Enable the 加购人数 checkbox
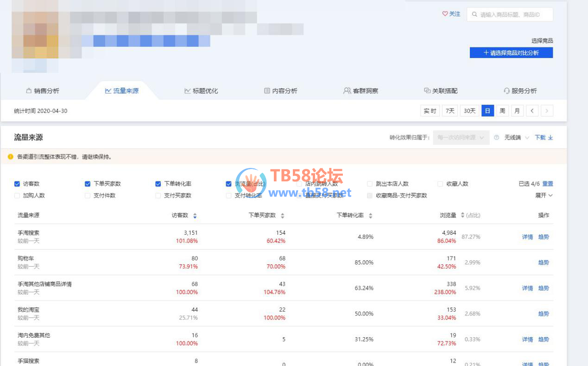This screenshot has height=366, width=588. [x=17, y=196]
